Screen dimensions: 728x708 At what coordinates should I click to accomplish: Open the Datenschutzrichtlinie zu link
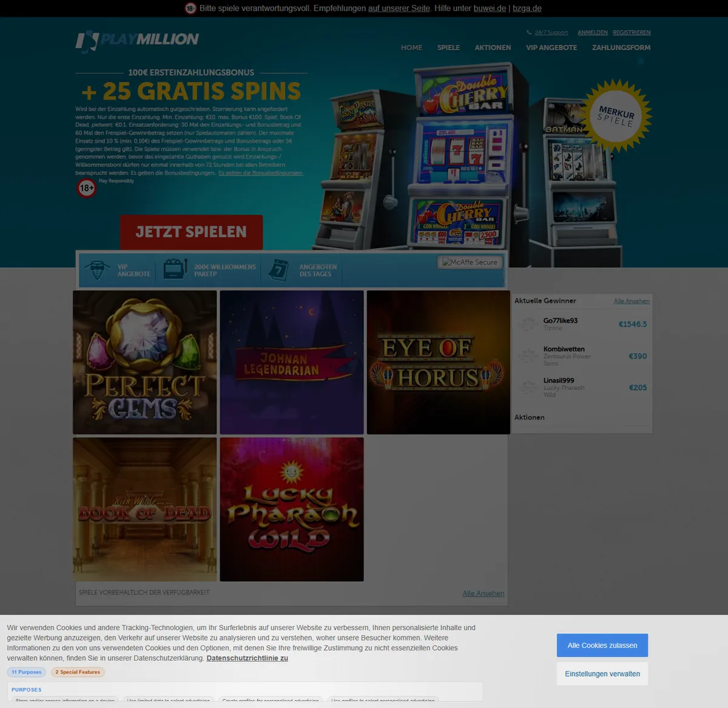click(248, 658)
